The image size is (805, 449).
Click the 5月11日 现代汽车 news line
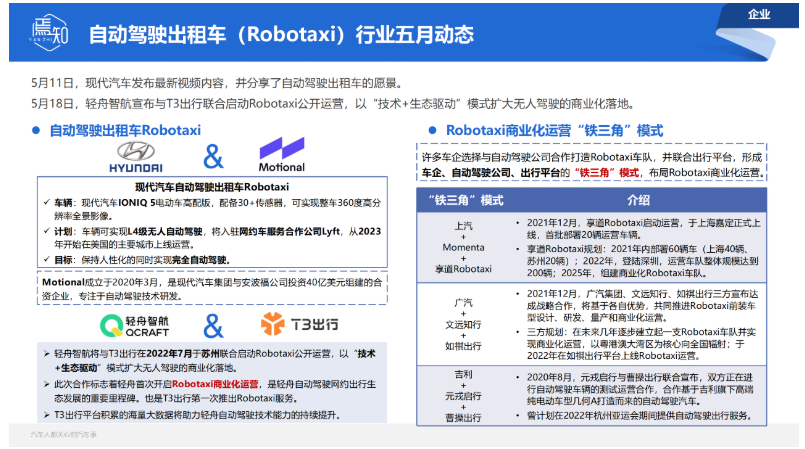click(x=217, y=83)
